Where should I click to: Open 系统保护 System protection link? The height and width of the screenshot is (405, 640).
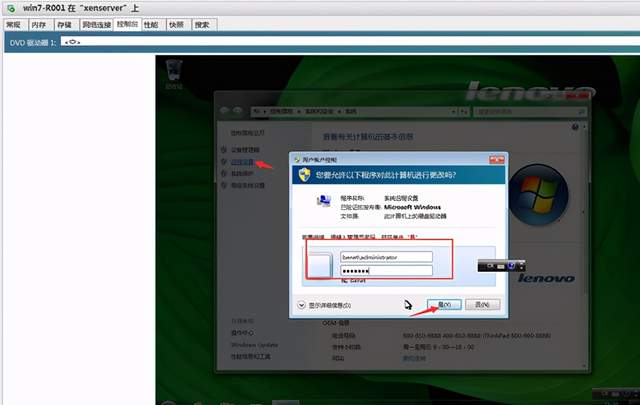[x=242, y=174]
